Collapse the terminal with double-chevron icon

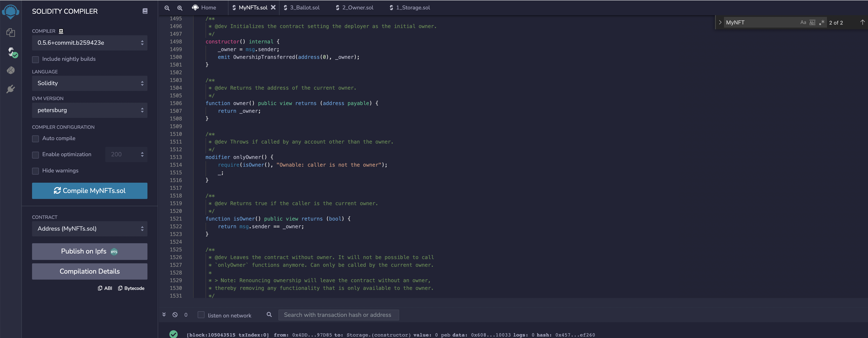(x=164, y=314)
